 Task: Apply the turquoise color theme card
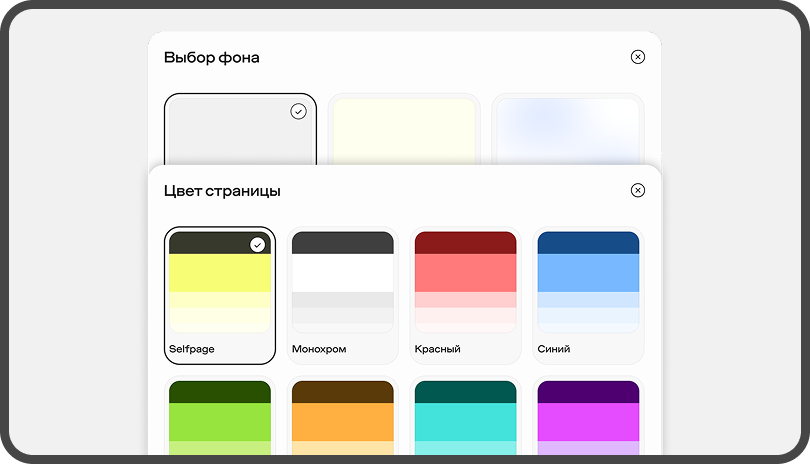[x=465, y=416]
